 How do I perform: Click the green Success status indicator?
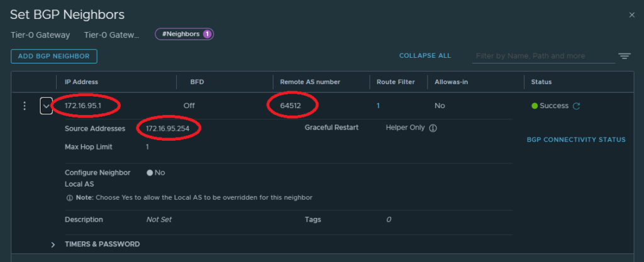535,106
